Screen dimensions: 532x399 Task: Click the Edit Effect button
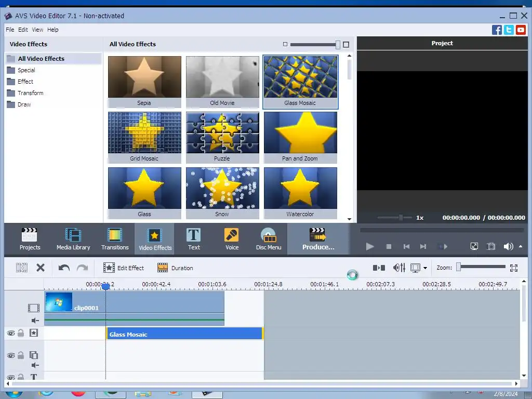tap(124, 268)
